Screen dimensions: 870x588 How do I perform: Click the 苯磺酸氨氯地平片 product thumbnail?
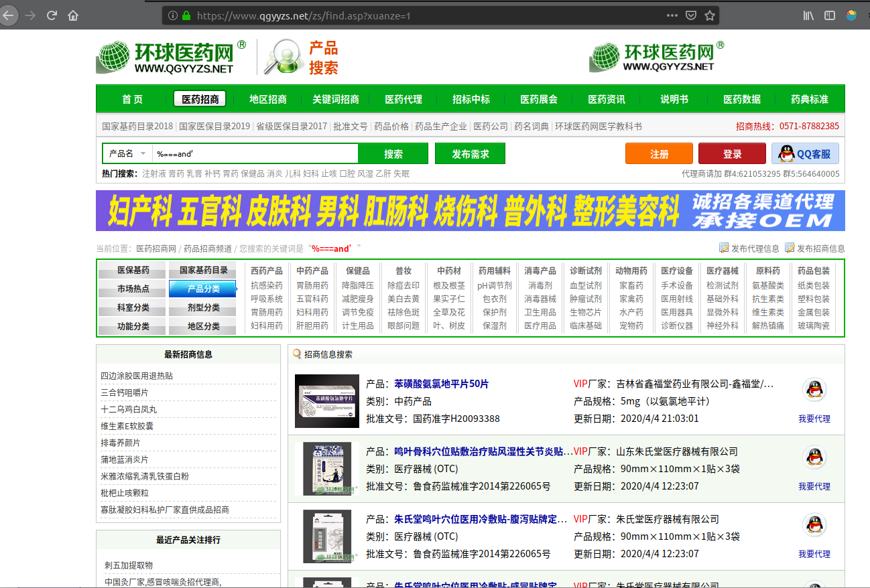[x=327, y=401]
